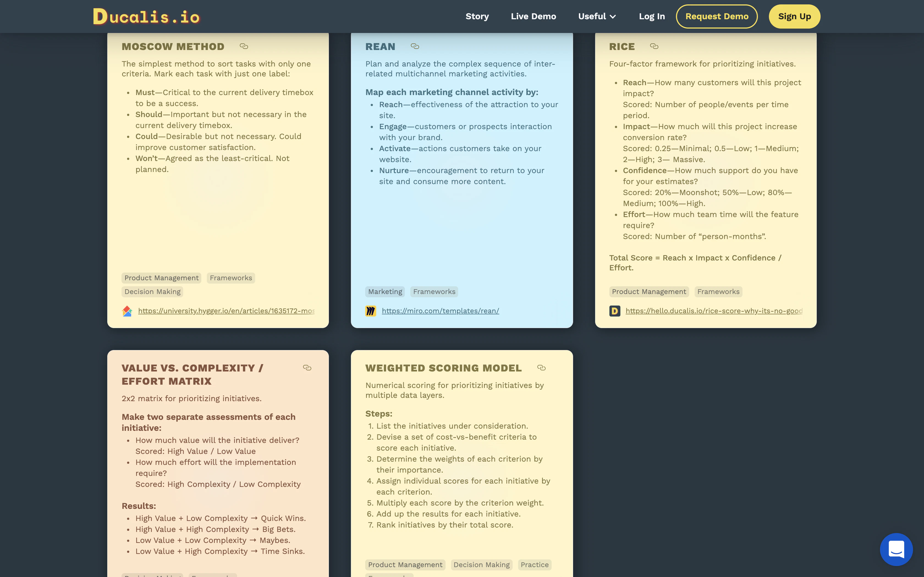Image resolution: width=924 pixels, height=577 pixels.
Task: Open the chat widget in bottom right corner
Action: [x=896, y=549]
